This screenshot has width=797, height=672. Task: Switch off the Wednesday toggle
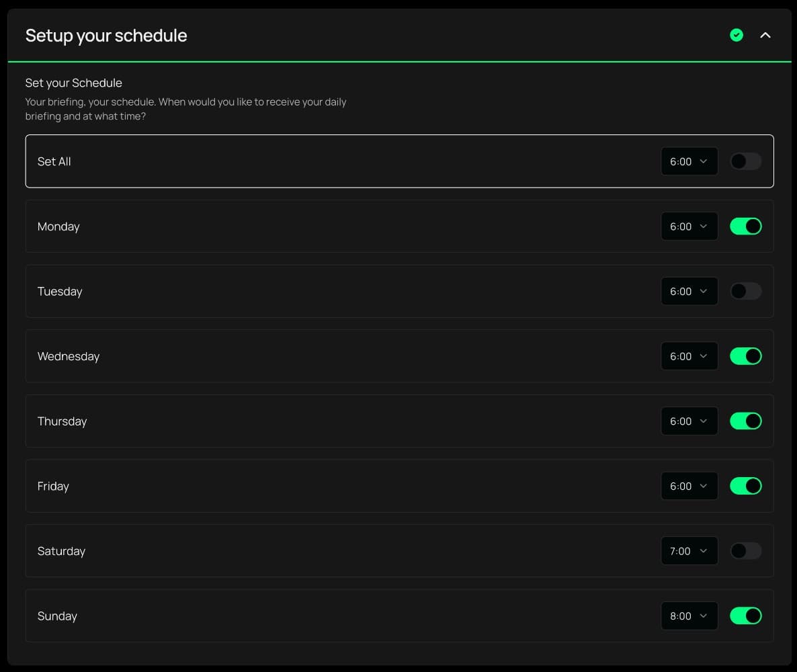tap(745, 356)
